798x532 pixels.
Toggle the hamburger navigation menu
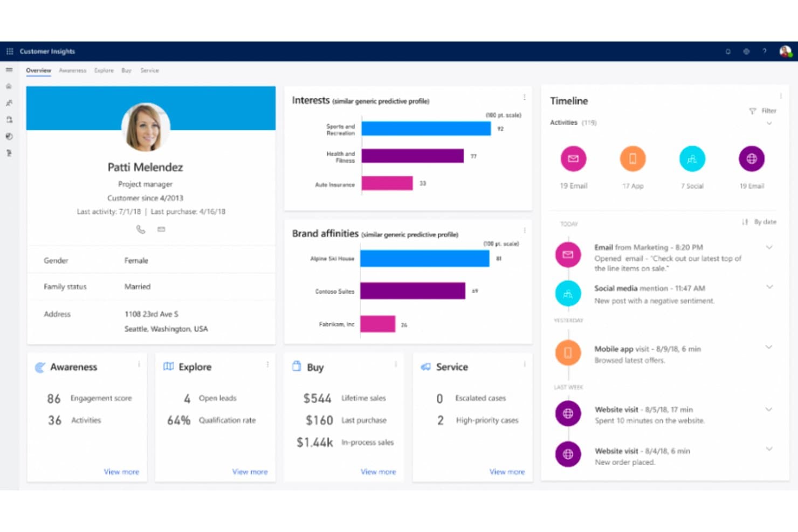[x=9, y=70]
